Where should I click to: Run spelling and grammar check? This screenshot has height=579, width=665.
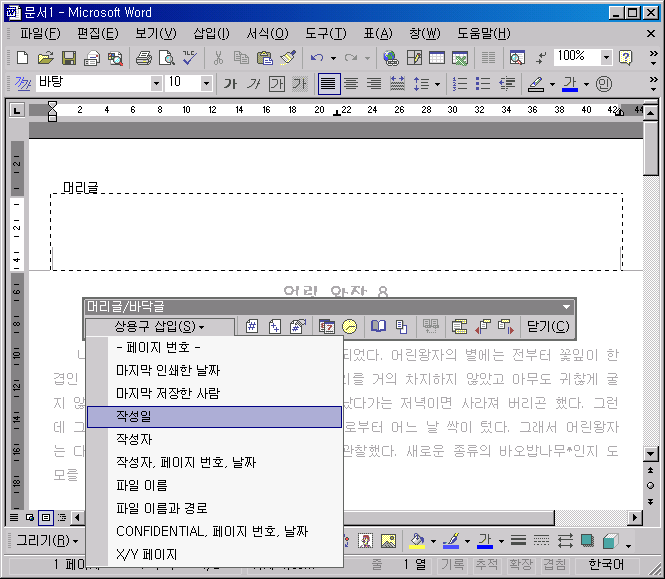point(190,57)
